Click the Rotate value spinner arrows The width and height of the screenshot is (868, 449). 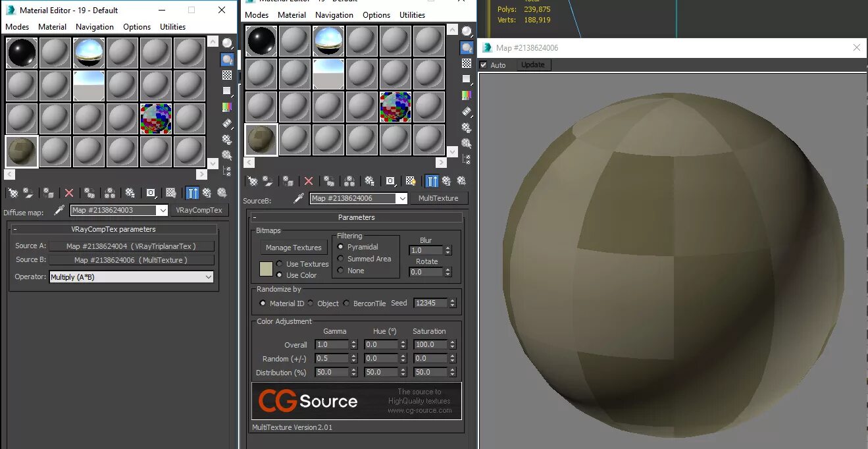coord(448,272)
